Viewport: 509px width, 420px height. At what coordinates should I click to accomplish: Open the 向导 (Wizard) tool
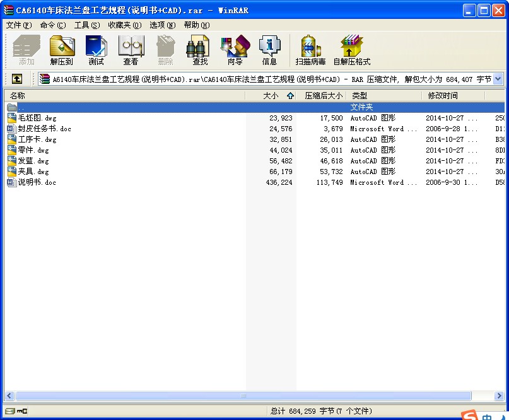[x=235, y=50]
